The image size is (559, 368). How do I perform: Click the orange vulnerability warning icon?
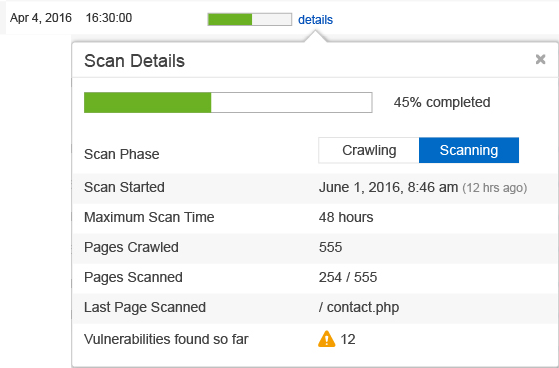(327, 339)
